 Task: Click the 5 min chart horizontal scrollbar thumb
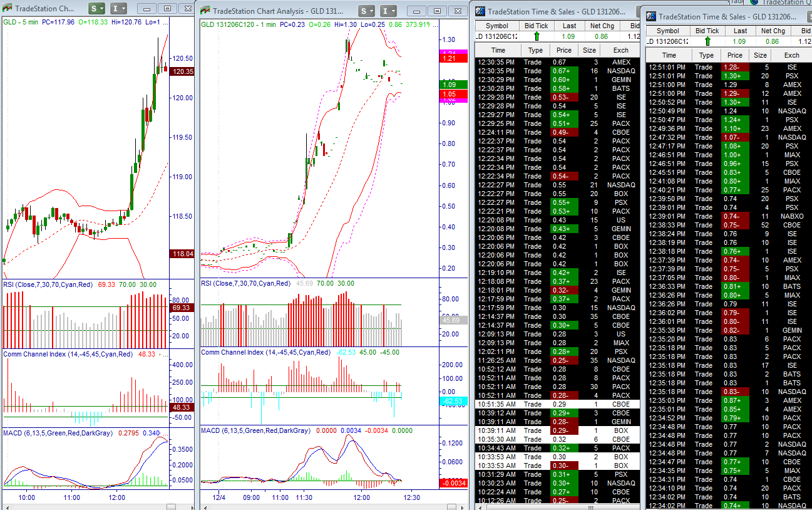[x=170, y=506]
